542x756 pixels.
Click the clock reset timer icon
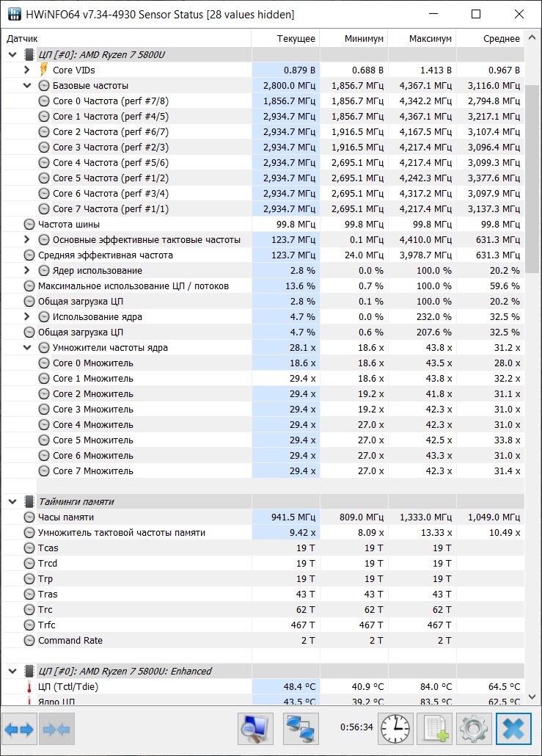click(395, 729)
